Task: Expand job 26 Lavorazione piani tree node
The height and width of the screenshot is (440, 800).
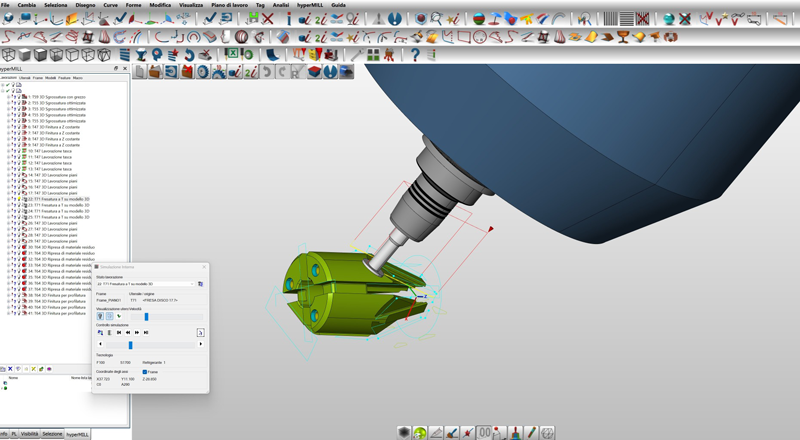Action: 8,223
